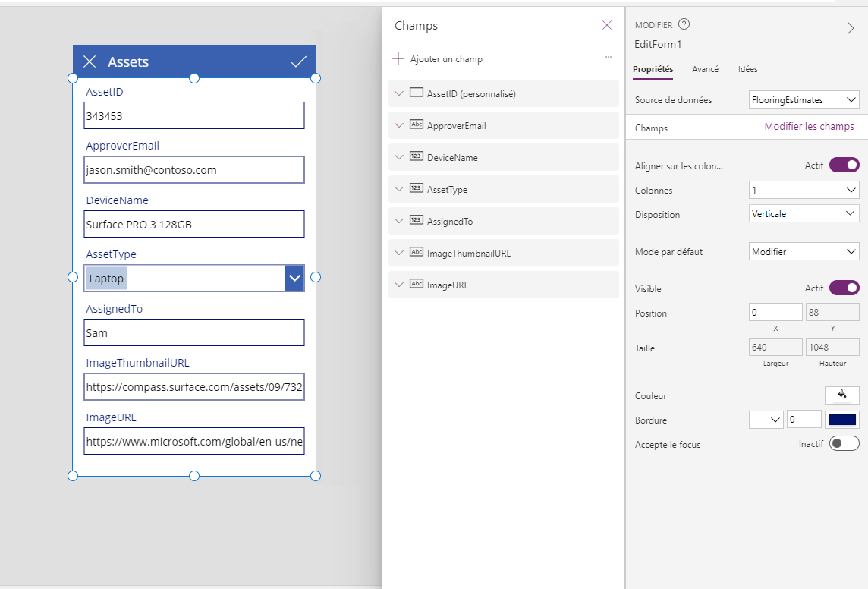This screenshot has height=589, width=868.
Task: Click the plus icon for Ajouter un champ
Action: [398, 58]
